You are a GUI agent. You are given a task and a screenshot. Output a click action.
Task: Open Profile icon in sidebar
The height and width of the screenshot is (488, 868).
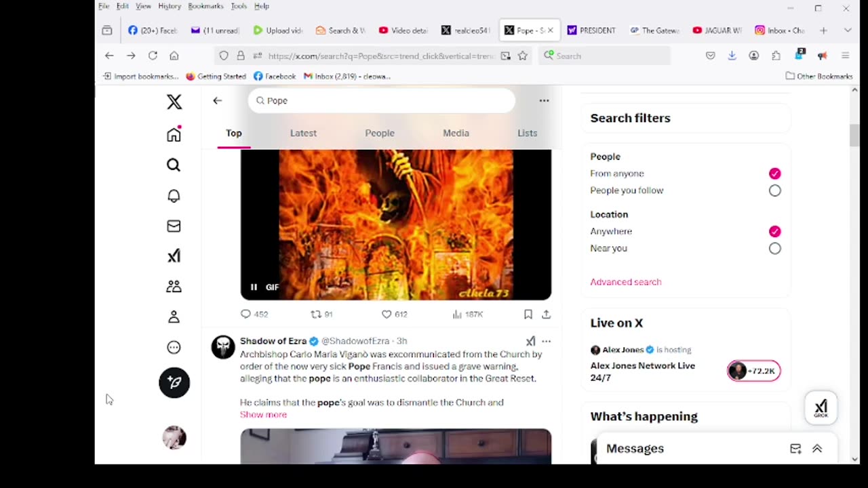174,317
